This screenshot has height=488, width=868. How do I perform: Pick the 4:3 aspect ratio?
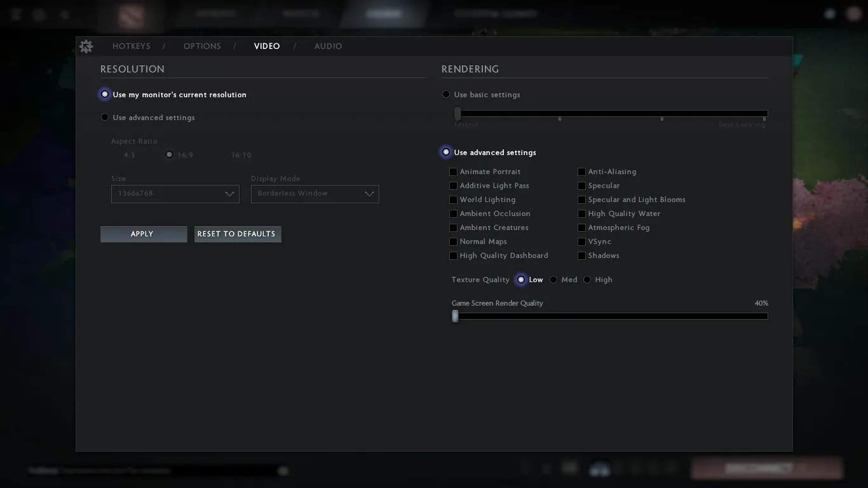(129, 155)
